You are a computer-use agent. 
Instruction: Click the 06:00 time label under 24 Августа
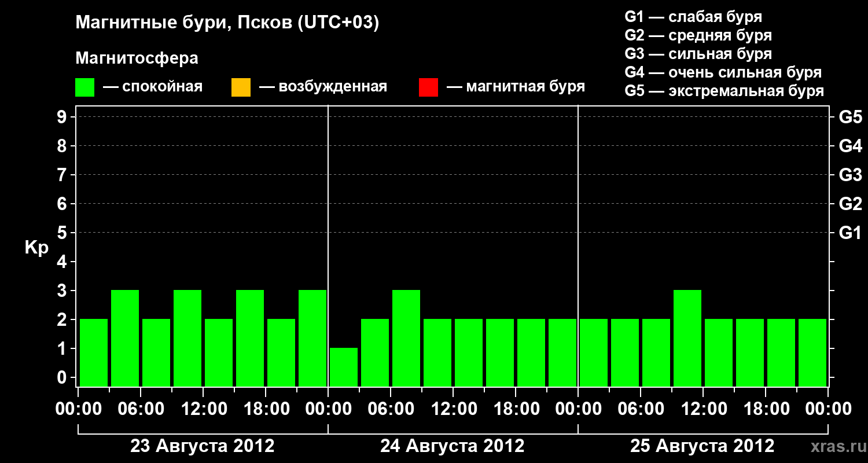point(391,409)
